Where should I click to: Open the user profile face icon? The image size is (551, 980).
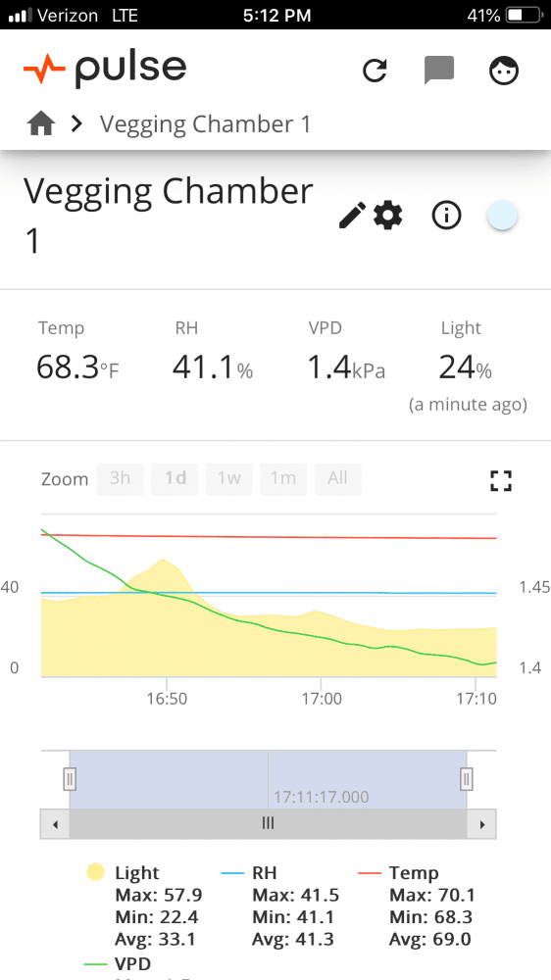[504, 71]
